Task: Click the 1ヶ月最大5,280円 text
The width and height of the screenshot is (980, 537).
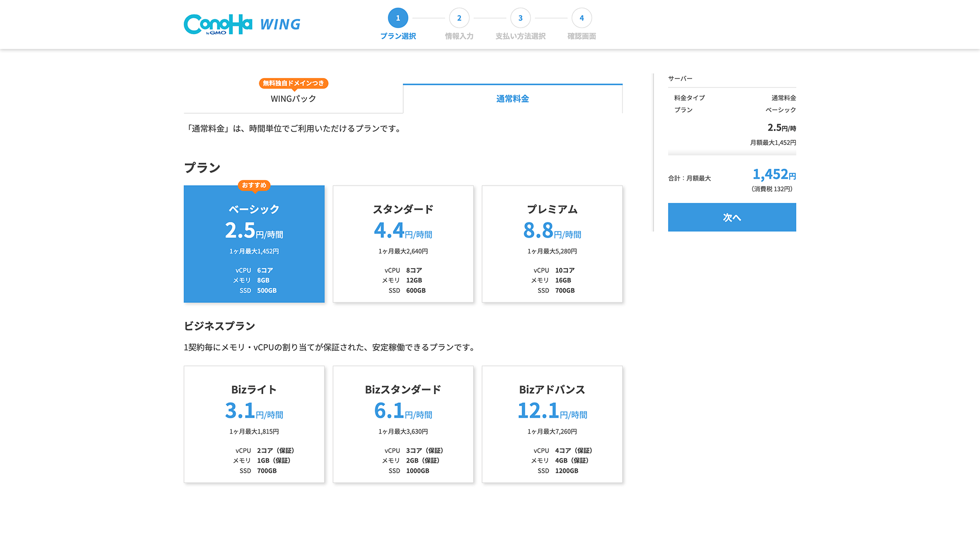Action: click(x=552, y=251)
